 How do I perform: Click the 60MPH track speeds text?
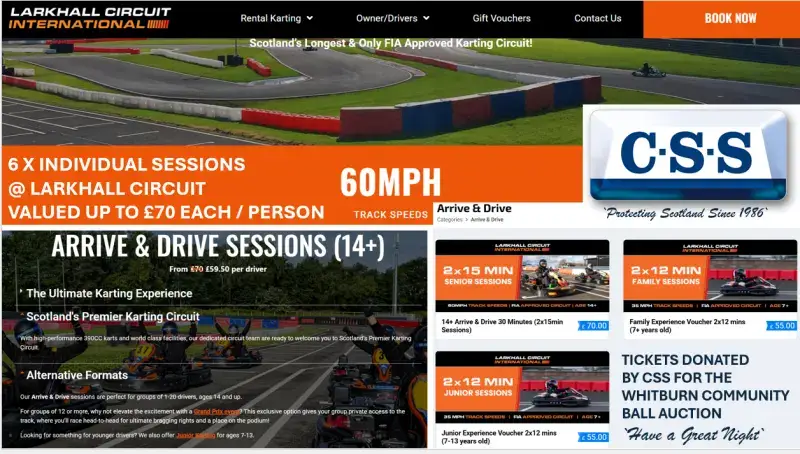pyautogui.click(x=390, y=191)
